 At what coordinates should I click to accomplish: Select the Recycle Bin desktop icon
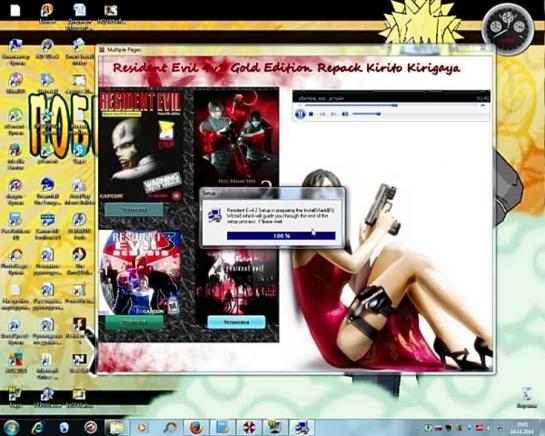pos(527,398)
